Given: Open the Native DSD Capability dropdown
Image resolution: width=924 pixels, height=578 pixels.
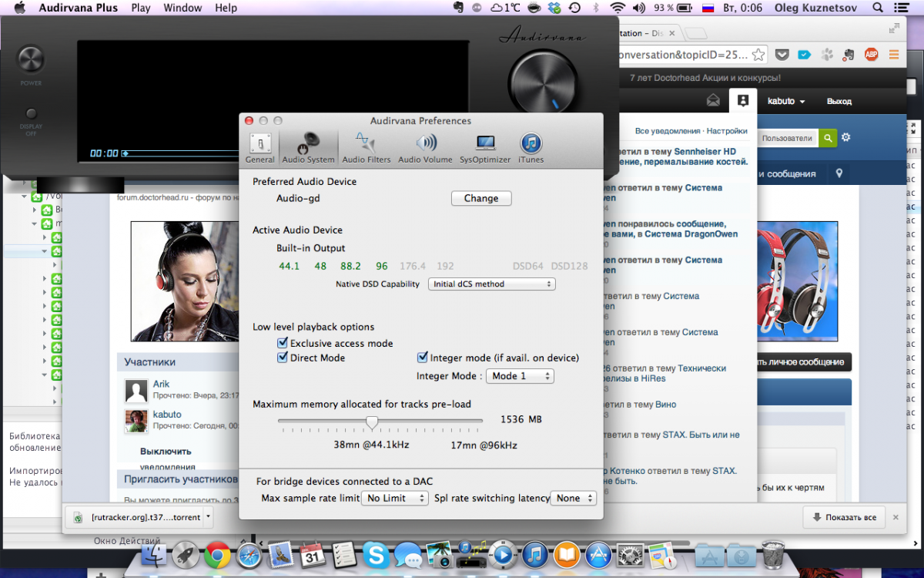Looking at the screenshot, I should point(491,284).
